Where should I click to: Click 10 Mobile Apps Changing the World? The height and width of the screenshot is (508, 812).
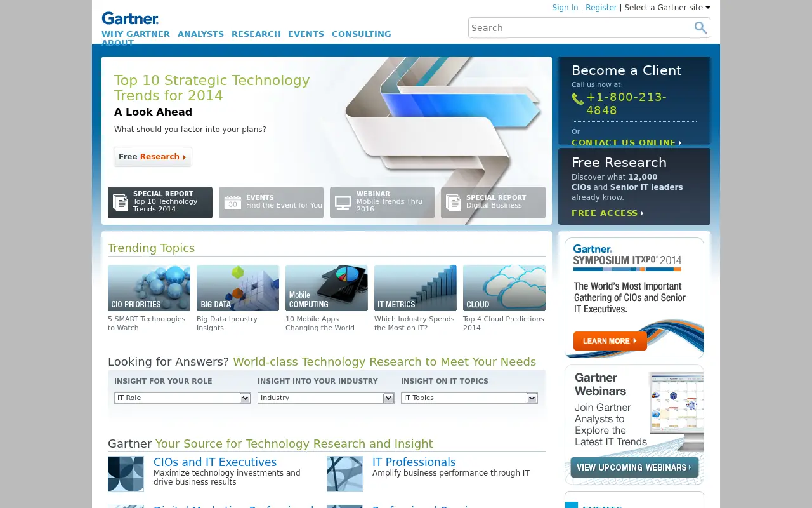point(320,323)
